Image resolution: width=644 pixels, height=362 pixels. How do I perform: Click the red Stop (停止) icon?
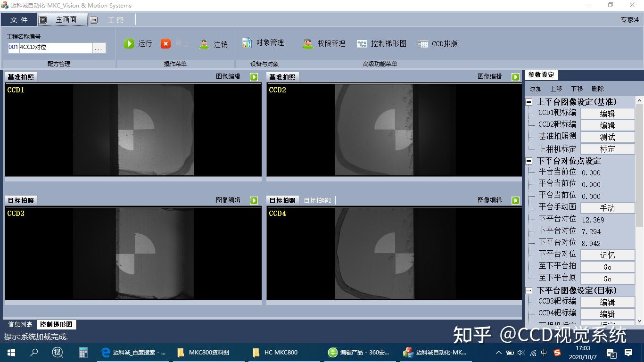point(166,44)
